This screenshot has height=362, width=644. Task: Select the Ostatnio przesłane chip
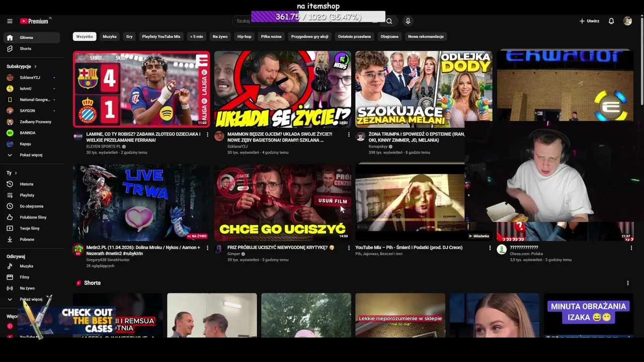point(354,37)
